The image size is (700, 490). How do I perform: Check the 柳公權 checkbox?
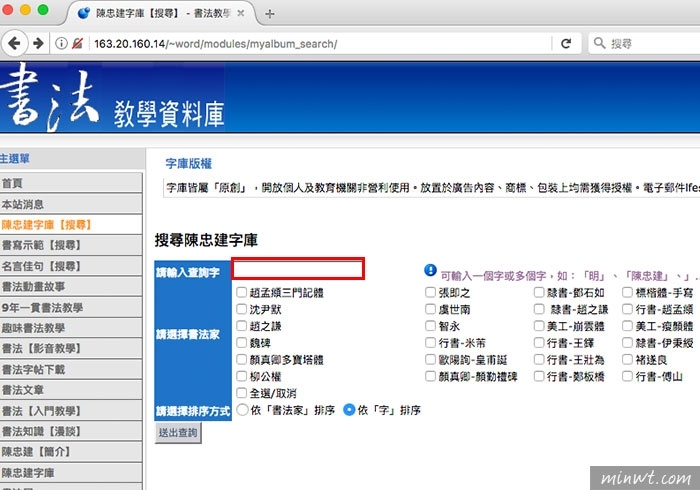click(x=242, y=376)
